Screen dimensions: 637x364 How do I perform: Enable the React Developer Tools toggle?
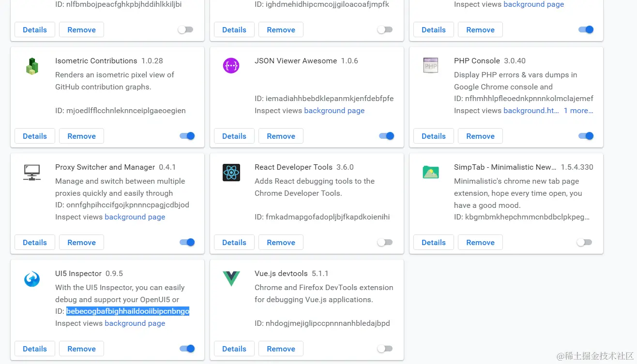click(x=385, y=242)
